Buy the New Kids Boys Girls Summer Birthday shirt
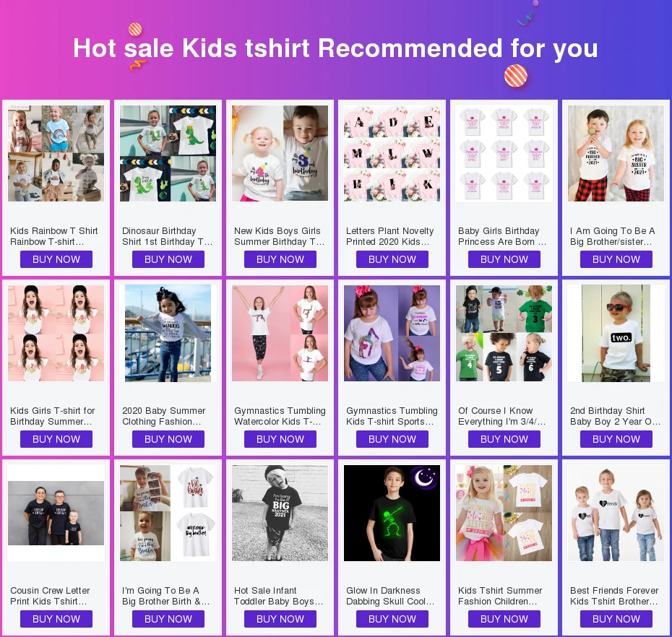The width and height of the screenshot is (672, 637). pos(280,259)
